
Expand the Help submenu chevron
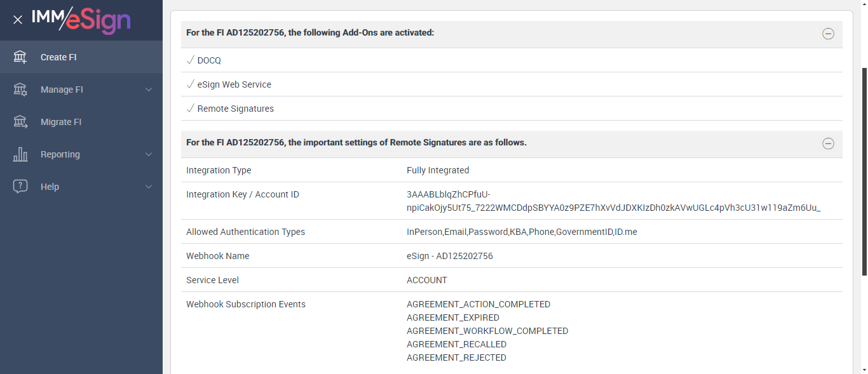[149, 187]
